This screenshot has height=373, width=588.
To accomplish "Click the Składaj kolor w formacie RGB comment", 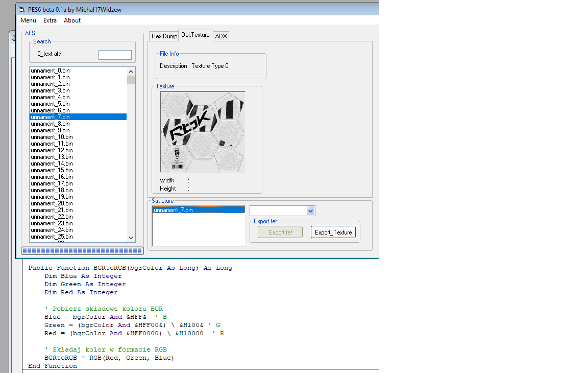I will pyautogui.click(x=106, y=349).
